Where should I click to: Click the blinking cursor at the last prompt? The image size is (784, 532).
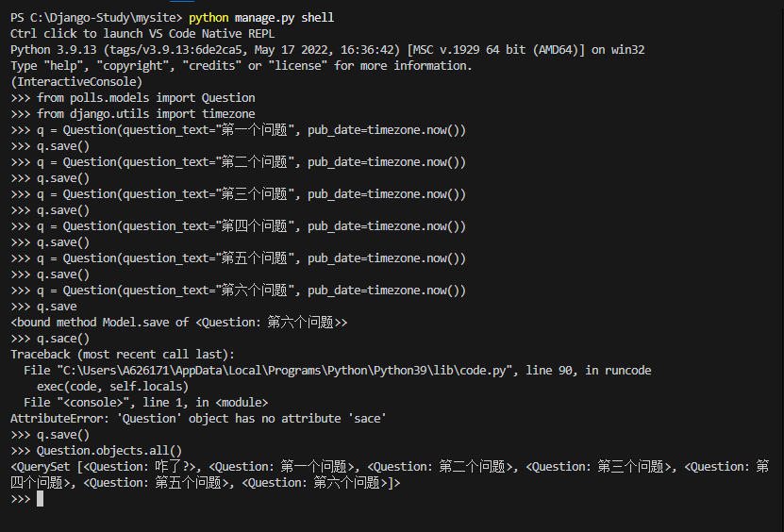[40, 499]
